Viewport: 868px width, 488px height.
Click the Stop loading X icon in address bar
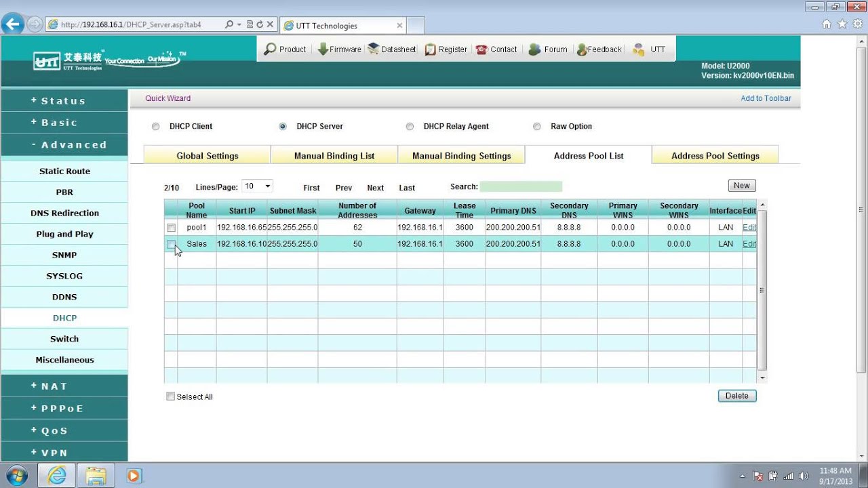[270, 24]
